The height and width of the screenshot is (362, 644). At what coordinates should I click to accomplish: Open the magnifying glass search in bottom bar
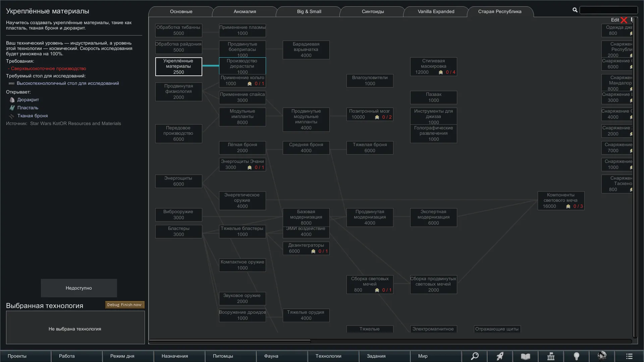(x=475, y=356)
